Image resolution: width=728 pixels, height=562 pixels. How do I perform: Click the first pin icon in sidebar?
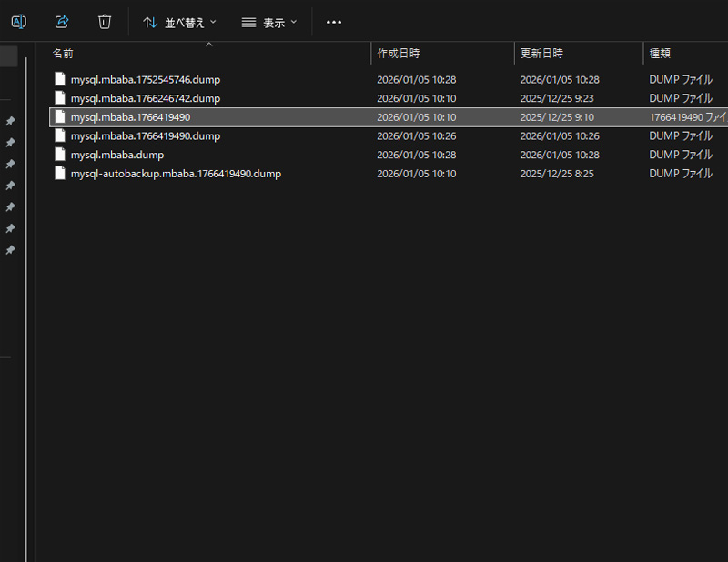pyautogui.click(x=10, y=122)
